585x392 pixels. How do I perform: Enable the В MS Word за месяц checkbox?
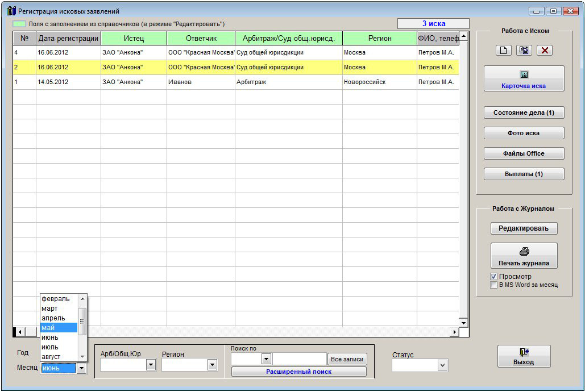(x=493, y=285)
